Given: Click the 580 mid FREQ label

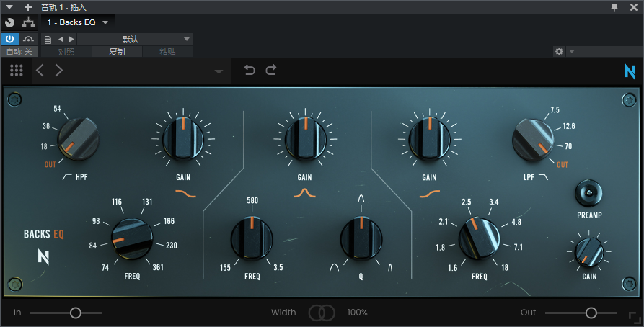Looking at the screenshot, I should pyautogui.click(x=252, y=200).
